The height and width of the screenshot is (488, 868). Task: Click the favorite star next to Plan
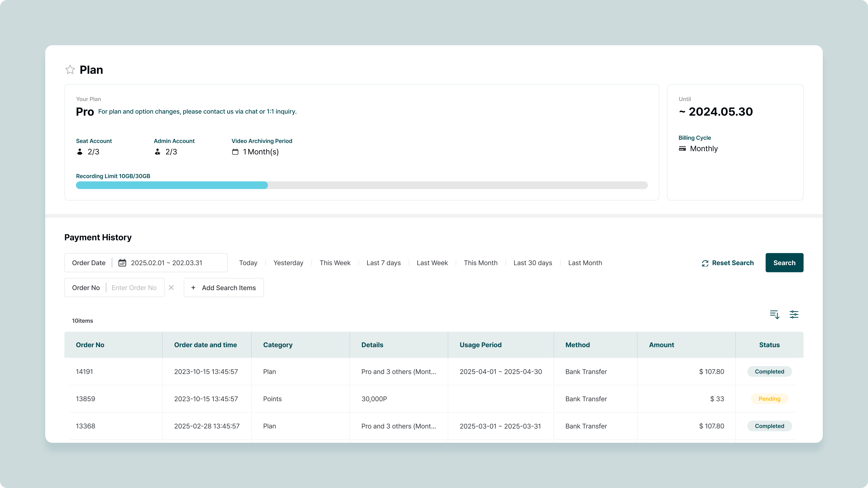click(x=70, y=70)
